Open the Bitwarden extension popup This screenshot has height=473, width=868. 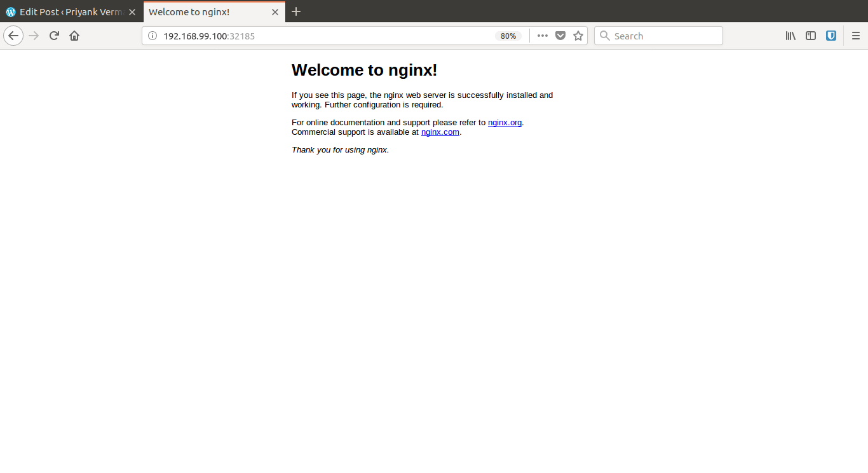click(x=831, y=36)
